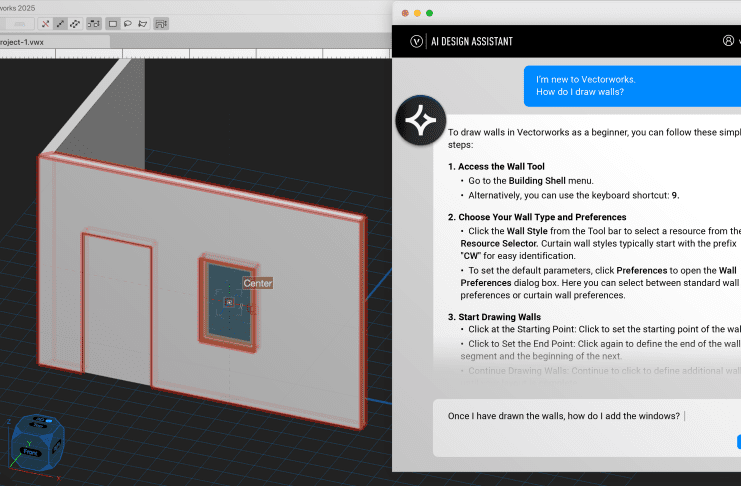Click the third mode icon with dashed diagonal arrow
This screenshot has width=741, height=486.
coord(75,22)
